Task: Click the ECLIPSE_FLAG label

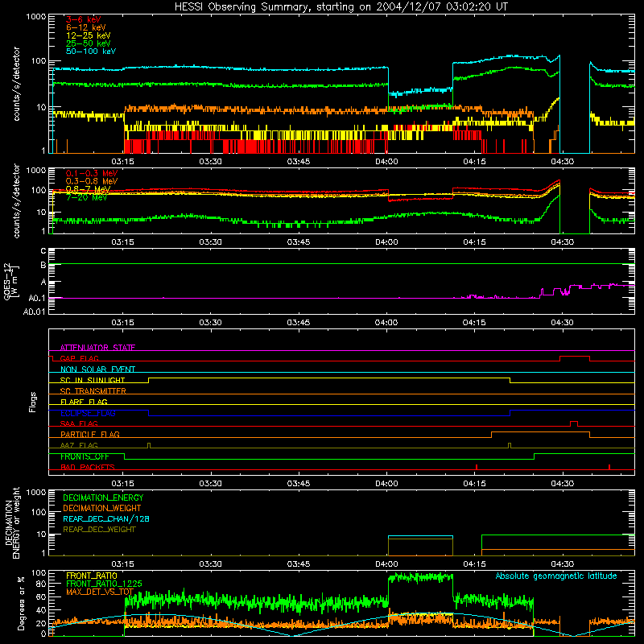Action: point(88,413)
